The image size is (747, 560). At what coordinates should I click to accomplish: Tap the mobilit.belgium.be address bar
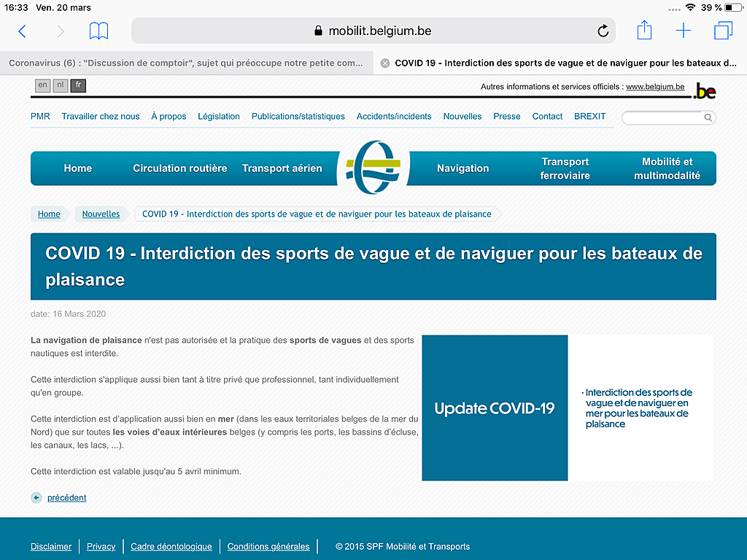(x=373, y=31)
